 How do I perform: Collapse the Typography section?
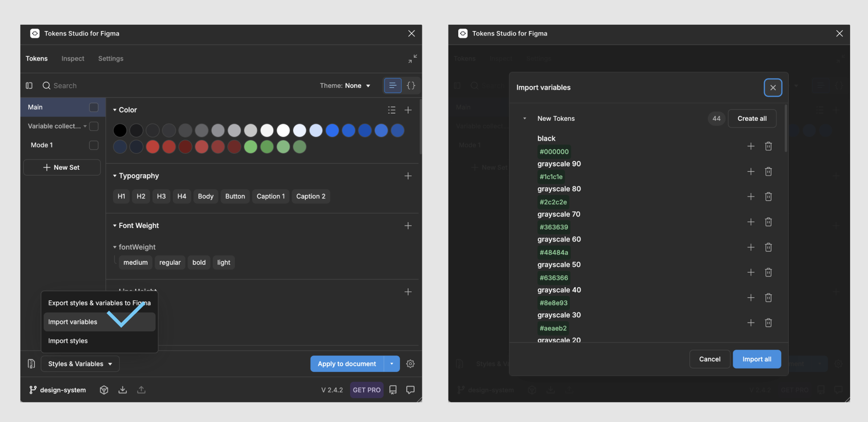click(115, 176)
